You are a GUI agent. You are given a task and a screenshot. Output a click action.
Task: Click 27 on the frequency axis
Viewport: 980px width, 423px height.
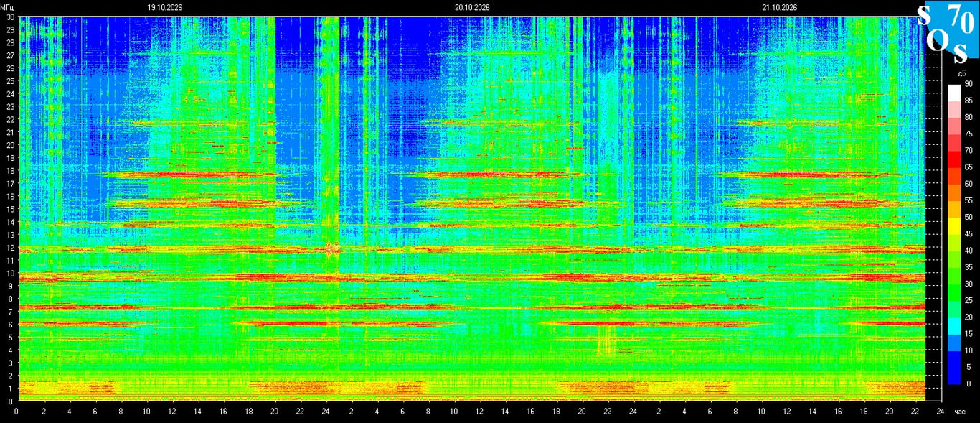[x=10, y=55]
